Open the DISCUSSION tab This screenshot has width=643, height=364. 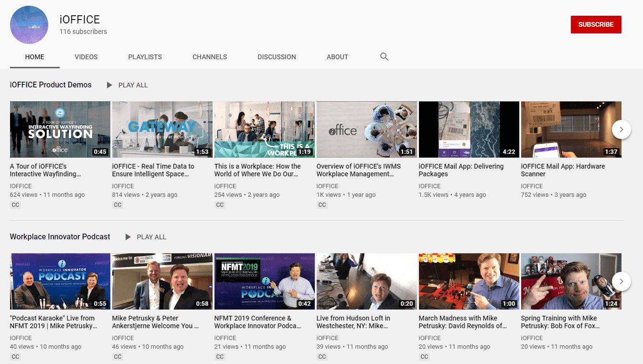tap(277, 57)
